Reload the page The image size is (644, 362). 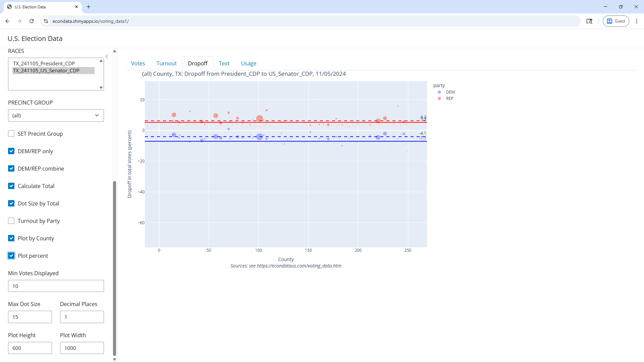tap(32, 21)
